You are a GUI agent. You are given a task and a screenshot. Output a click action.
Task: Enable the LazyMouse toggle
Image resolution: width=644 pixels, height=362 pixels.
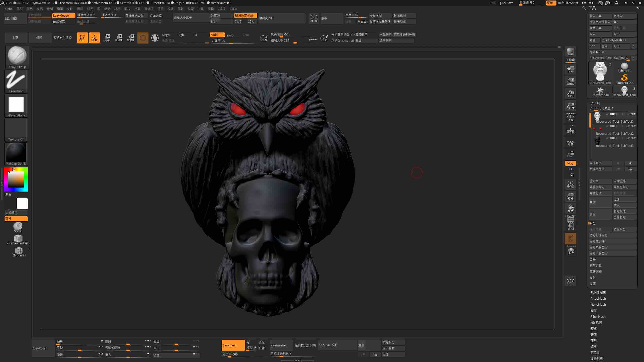click(x=63, y=15)
